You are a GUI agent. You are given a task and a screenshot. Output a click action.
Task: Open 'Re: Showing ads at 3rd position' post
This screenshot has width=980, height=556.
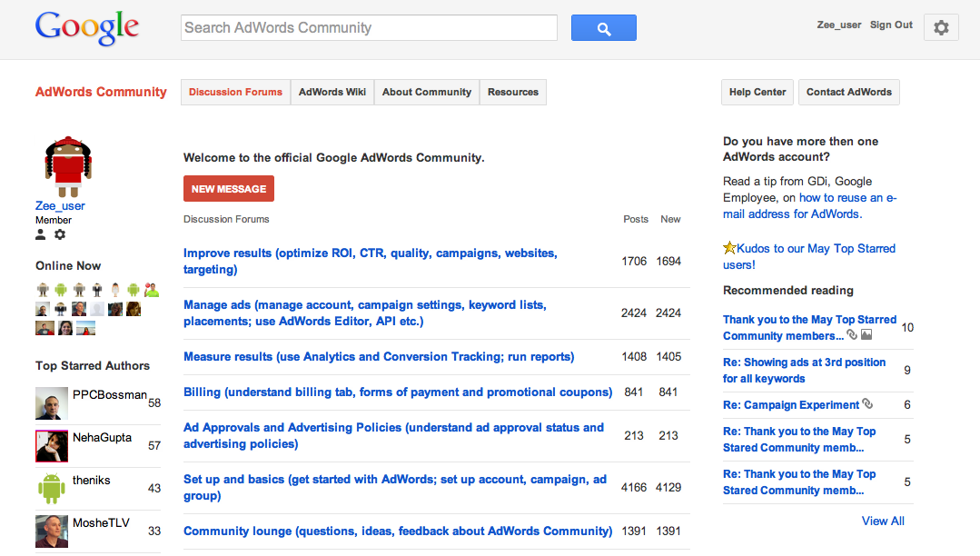(805, 371)
